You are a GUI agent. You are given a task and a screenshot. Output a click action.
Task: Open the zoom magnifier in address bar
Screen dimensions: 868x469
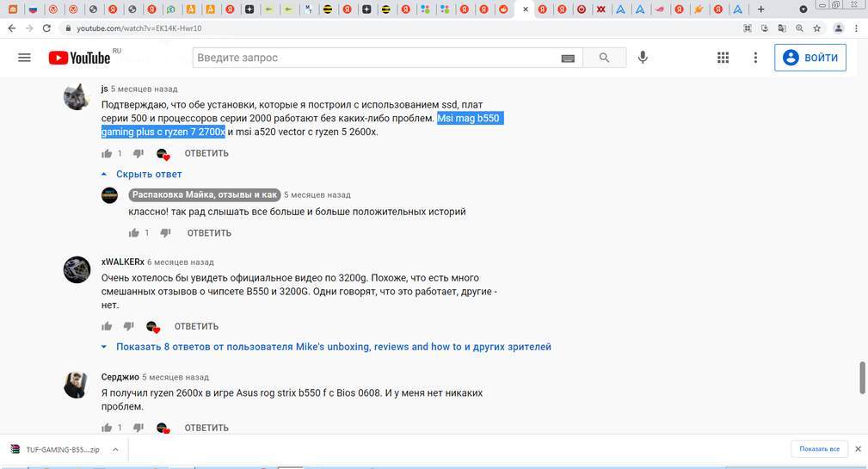pos(799,28)
